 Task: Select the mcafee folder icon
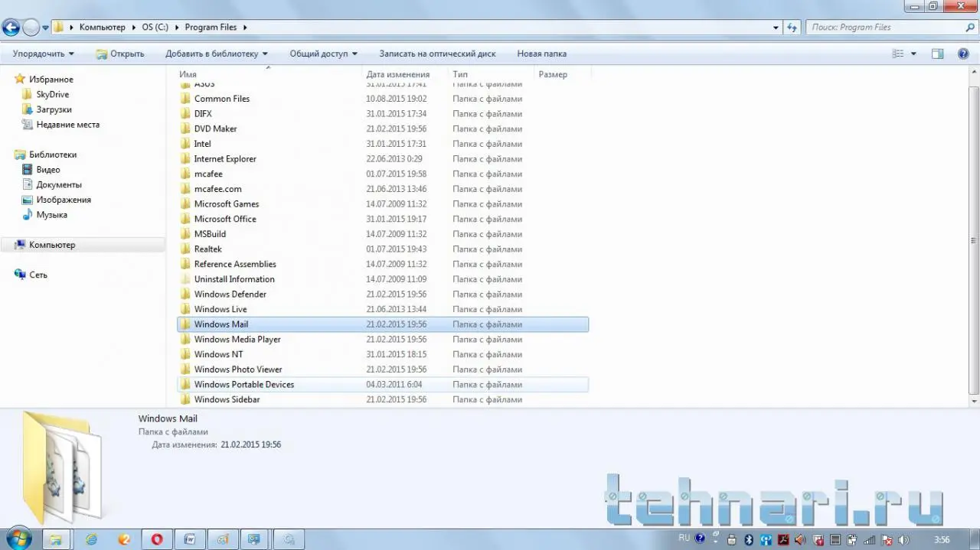pyautogui.click(x=185, y=174)
